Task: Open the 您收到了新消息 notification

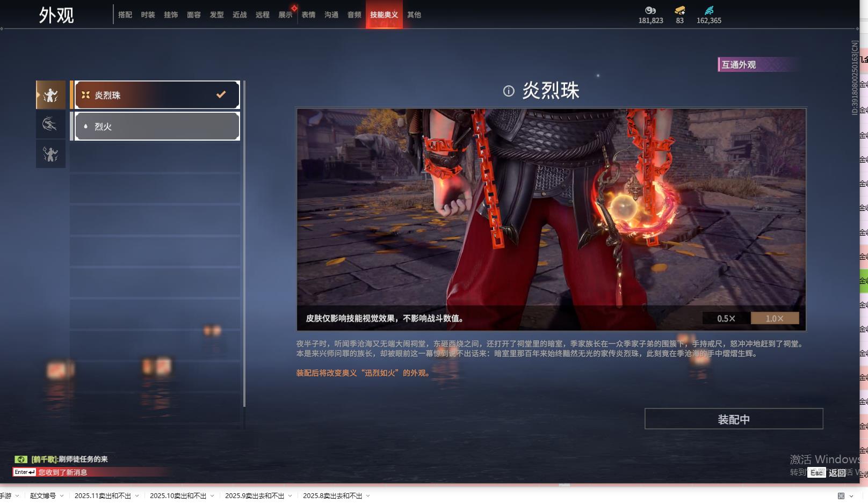Action: coord(63,472)
